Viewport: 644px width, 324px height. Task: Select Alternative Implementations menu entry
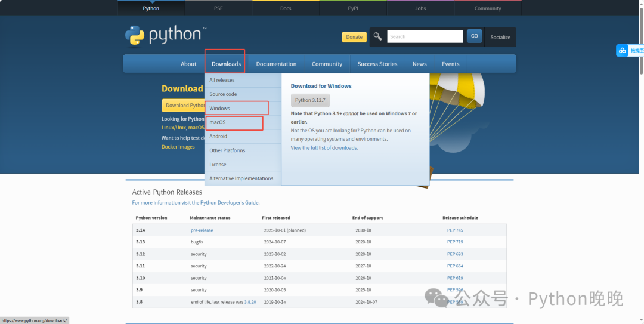click(x=243, y=178)
